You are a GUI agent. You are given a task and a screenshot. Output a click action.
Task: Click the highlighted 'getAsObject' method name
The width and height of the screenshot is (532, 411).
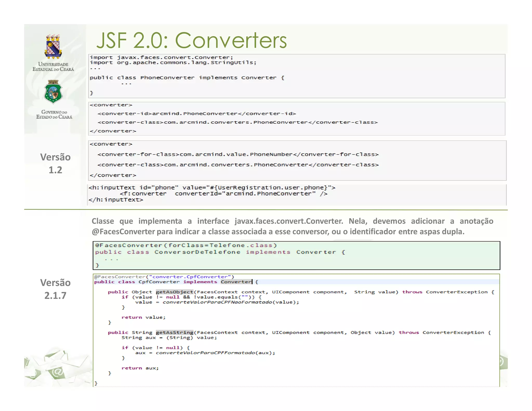pos(175,292)
